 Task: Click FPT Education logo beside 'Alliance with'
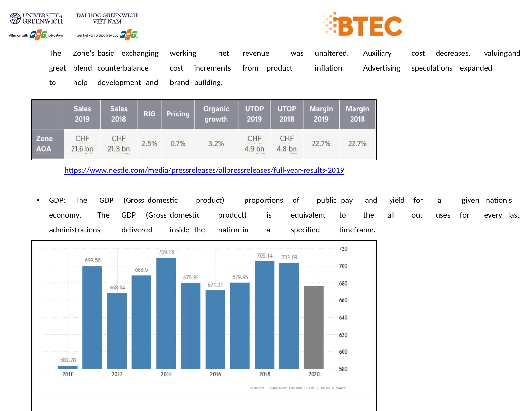pyautogui.click(x=39, y=35)
